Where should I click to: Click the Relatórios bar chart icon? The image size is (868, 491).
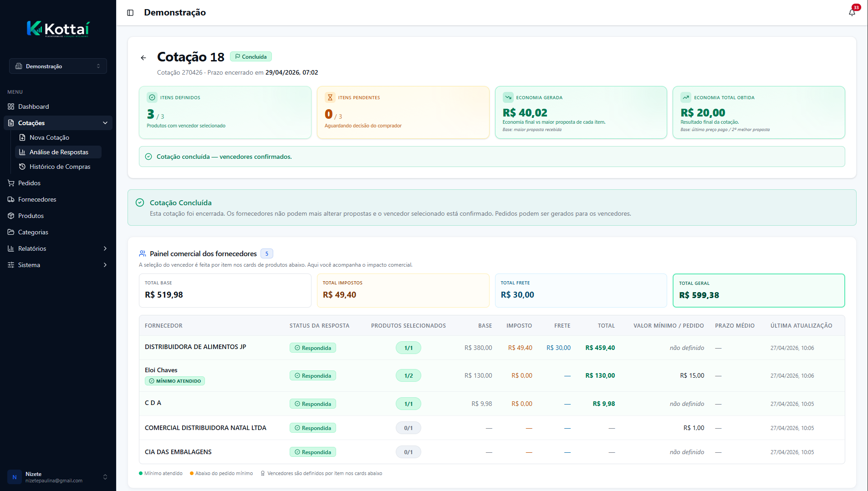coord(11,248)
